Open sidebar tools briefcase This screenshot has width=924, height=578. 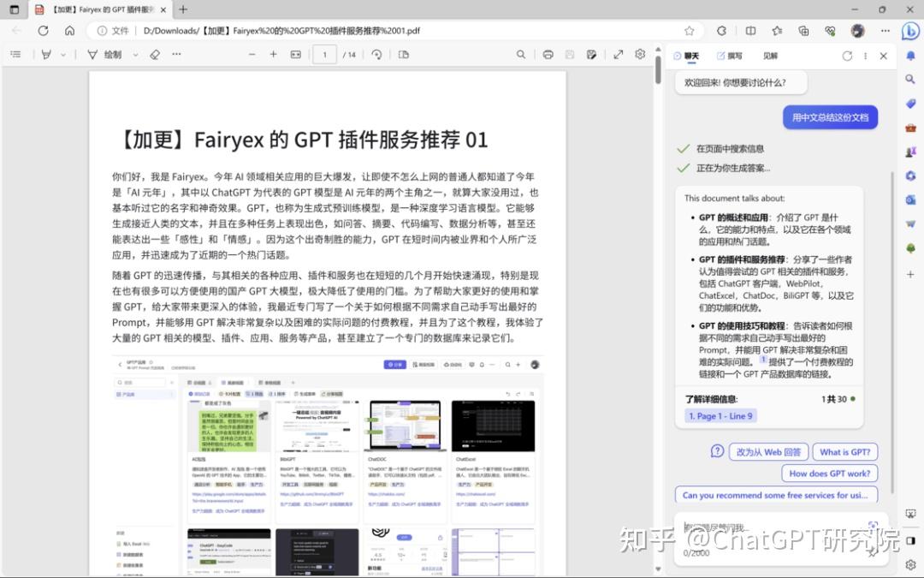coord(910,128)
